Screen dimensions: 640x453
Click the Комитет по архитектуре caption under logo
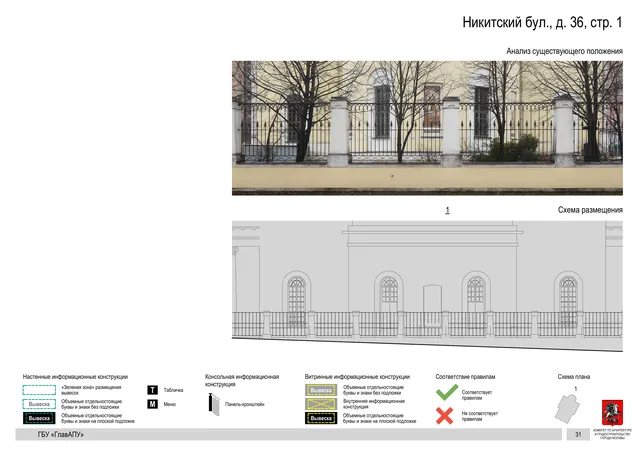612,434
